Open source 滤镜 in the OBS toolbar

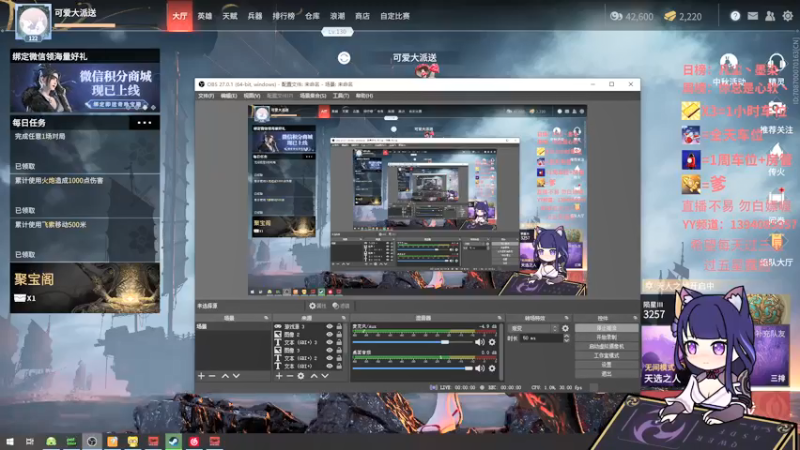point(341,306)
